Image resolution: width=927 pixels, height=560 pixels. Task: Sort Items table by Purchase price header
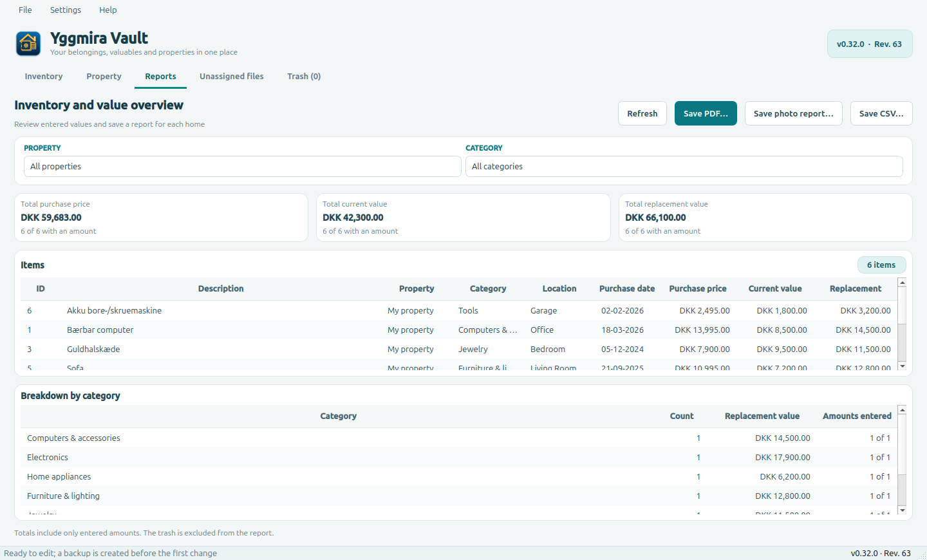(698, 289)
